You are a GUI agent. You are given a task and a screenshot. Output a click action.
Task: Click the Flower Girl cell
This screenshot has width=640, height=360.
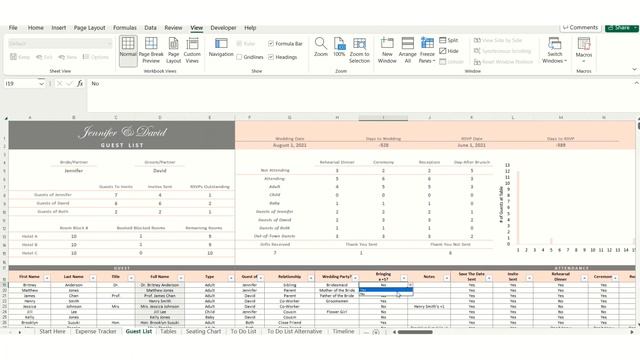pos(337,312)
